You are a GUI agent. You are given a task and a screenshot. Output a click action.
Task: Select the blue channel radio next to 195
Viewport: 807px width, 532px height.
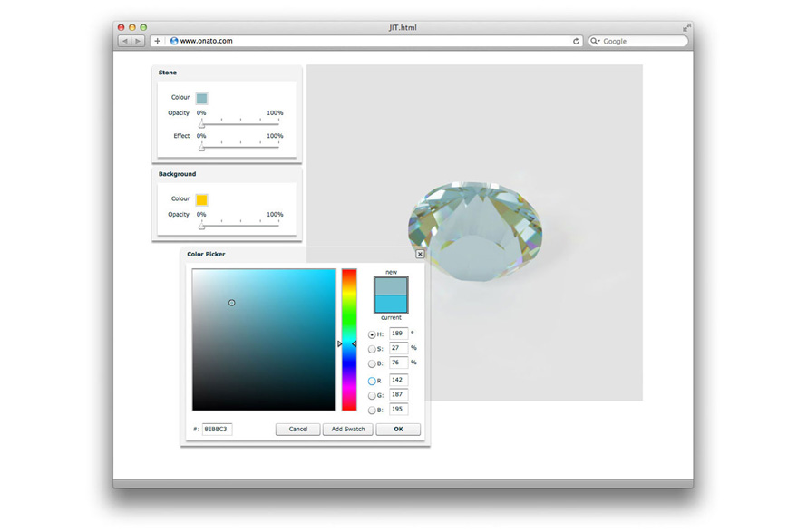click(372, 410)
